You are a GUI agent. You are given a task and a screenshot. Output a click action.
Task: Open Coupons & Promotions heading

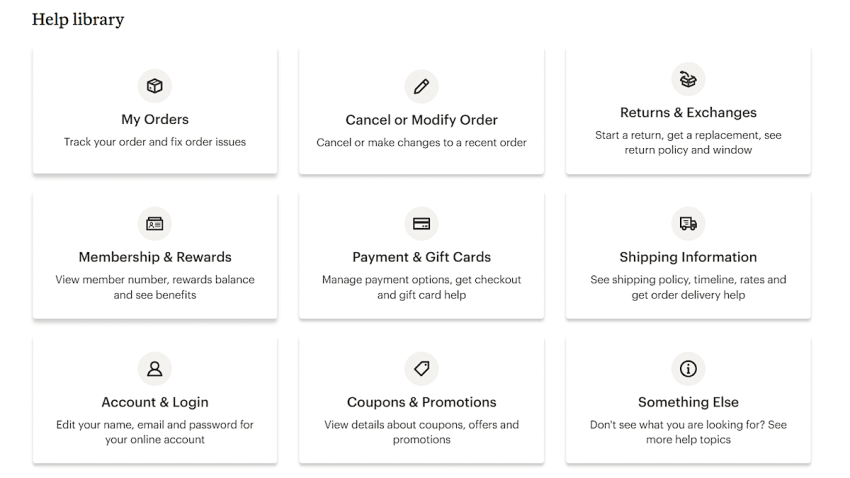pyautogui.click(x=421, y=402)
